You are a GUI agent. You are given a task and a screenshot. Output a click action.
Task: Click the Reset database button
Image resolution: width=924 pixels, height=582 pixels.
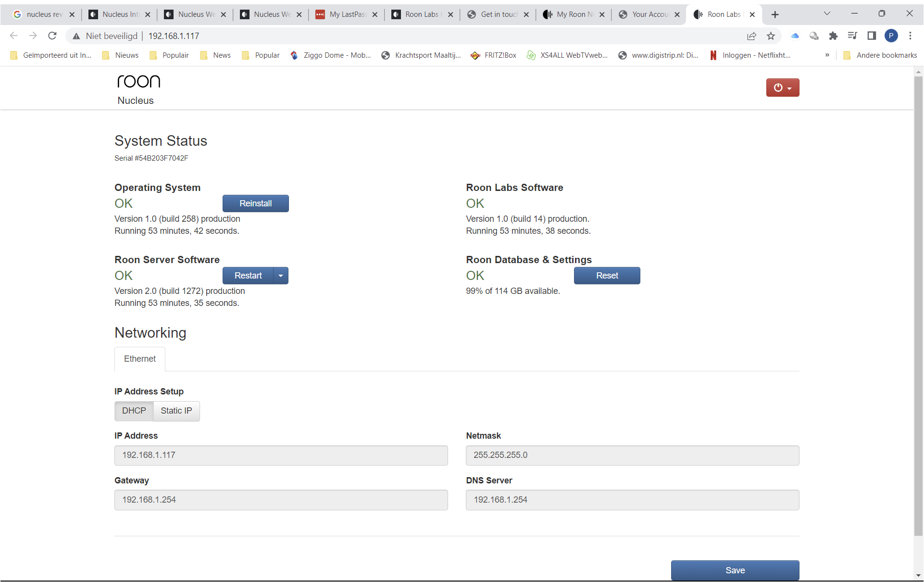[607, 276]
